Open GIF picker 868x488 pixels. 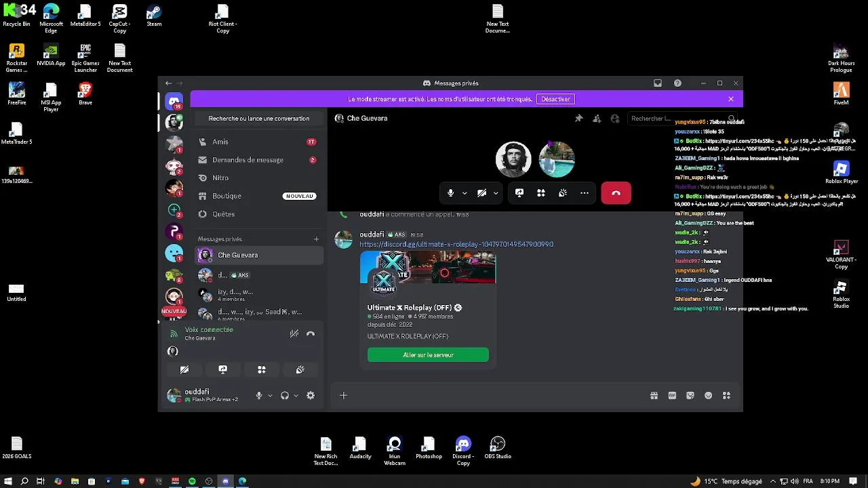click(672, 396)
